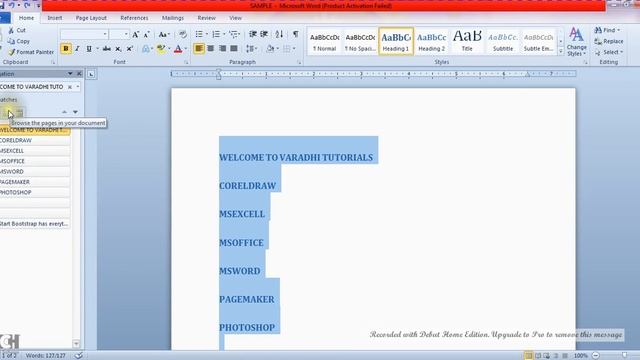640x360 pixels.
Task: Toggle Underline formatting
Action: (x=89, y=49)
